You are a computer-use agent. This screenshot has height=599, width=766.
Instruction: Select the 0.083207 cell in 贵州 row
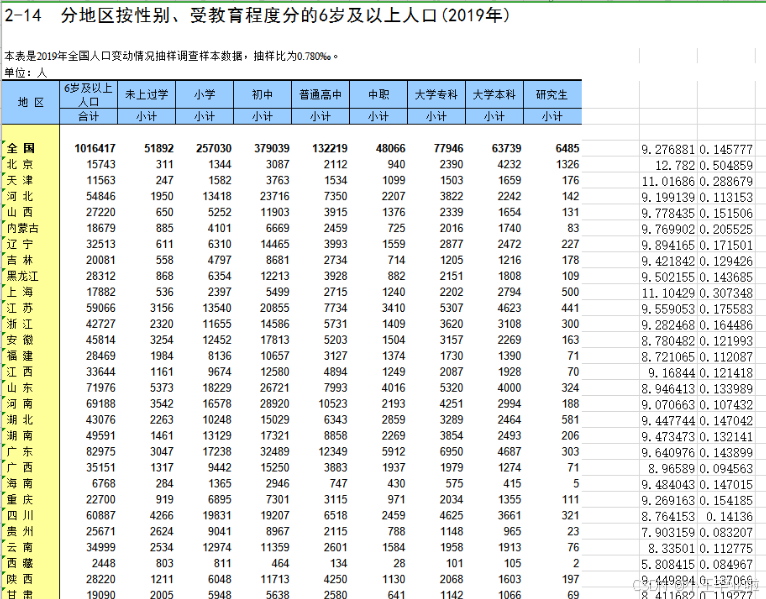pos(726,533)
